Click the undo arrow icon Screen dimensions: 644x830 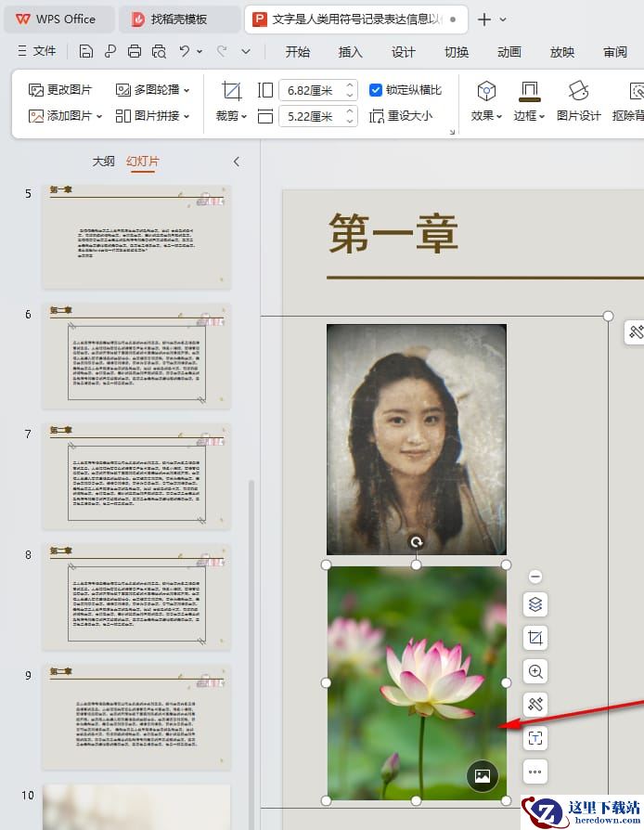click(x=184, y=51)
